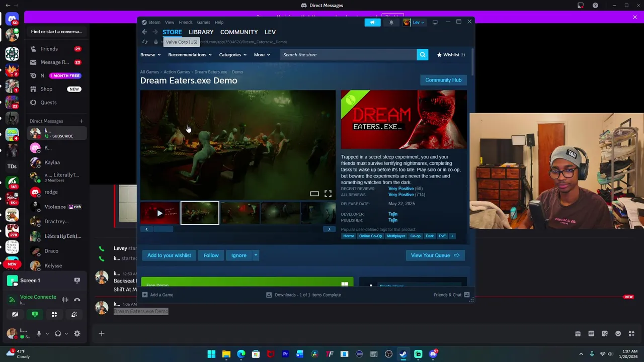Toggle theater mode on the screenshot viewer
The width and height of the screenshot is (644, 362).
pos(314,194)
